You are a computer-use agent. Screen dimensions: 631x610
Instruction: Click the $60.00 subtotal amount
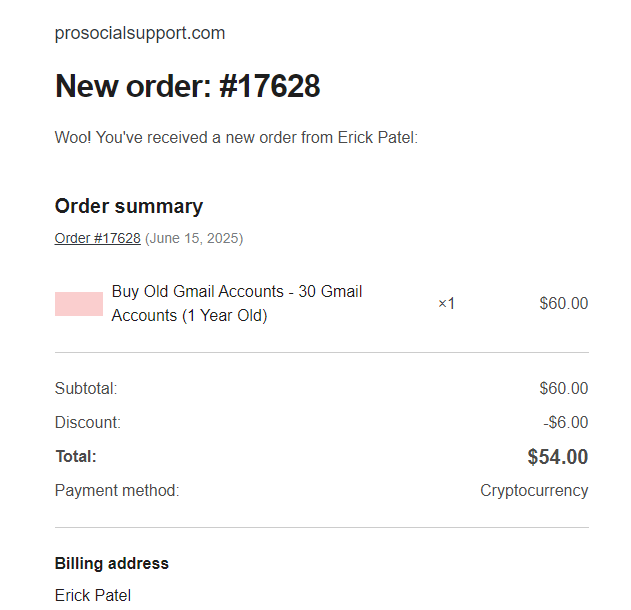pos(564,388)
